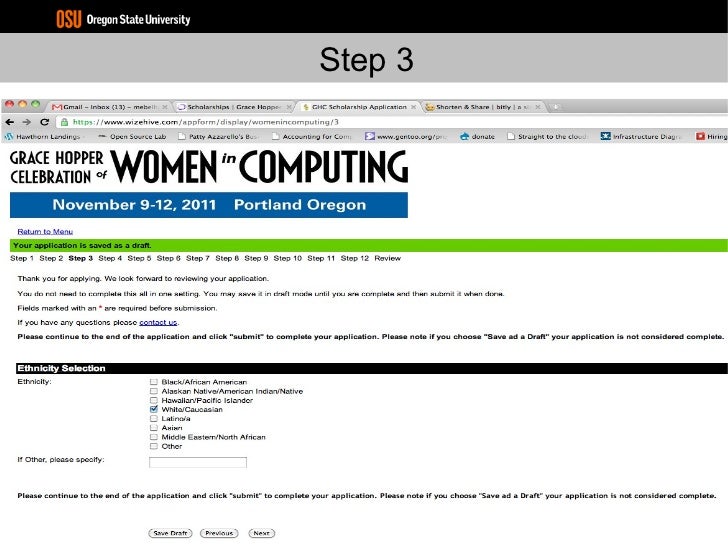Check the Latino/a checkbox
Screen dimensions: 728x546
click(x=154, y=418)
